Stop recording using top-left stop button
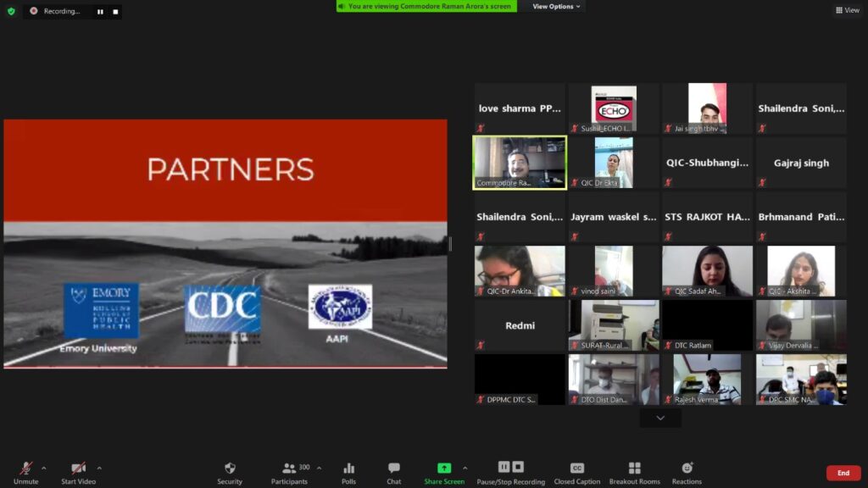 point(115,12)
